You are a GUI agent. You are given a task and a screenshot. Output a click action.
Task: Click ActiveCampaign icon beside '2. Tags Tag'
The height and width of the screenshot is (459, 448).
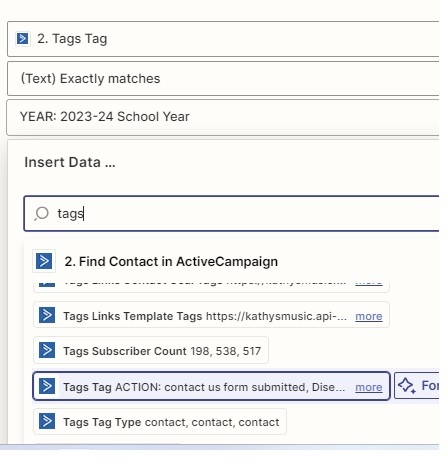click(x=23, y=39)
